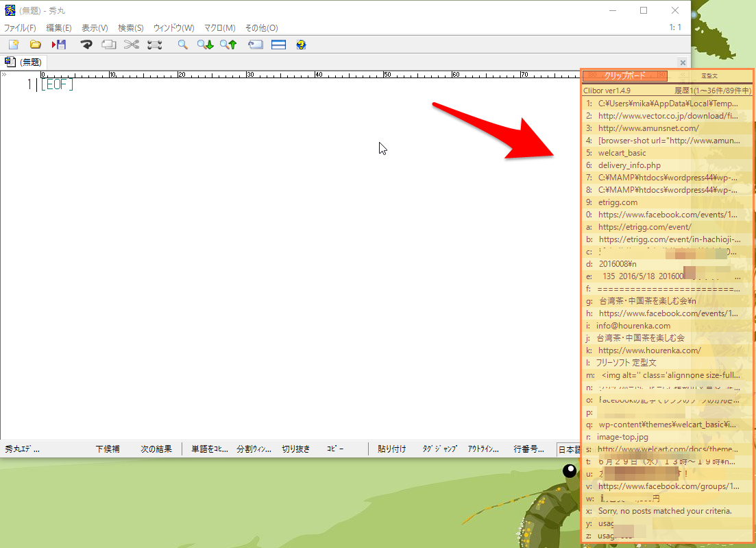Select Clibor entry q: wp-content¥themes¥welcart_basic
This screenshot has width=756, height=548.
(x=667, y=425)
